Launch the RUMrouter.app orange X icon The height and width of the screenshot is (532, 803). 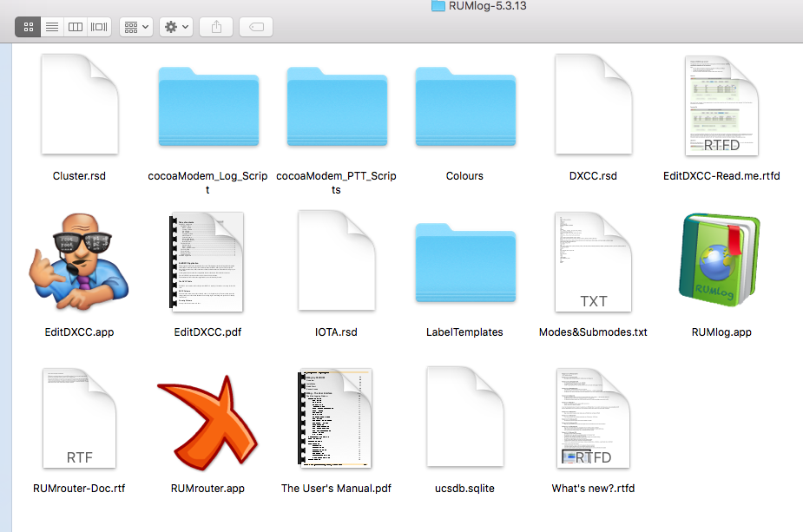point(207,421)
